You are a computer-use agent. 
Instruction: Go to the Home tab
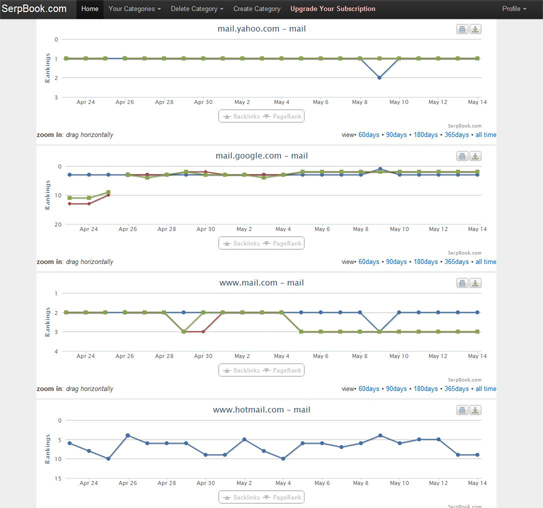90,9
